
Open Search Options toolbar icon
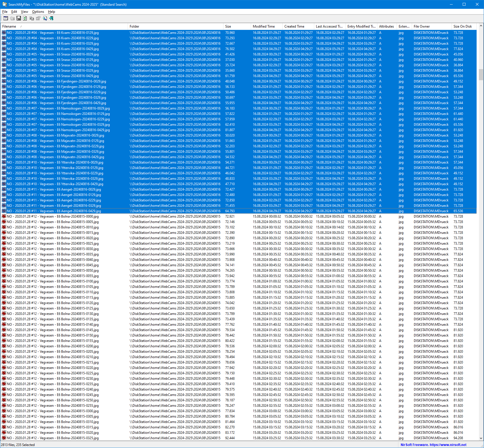click(x=5, y=18)
